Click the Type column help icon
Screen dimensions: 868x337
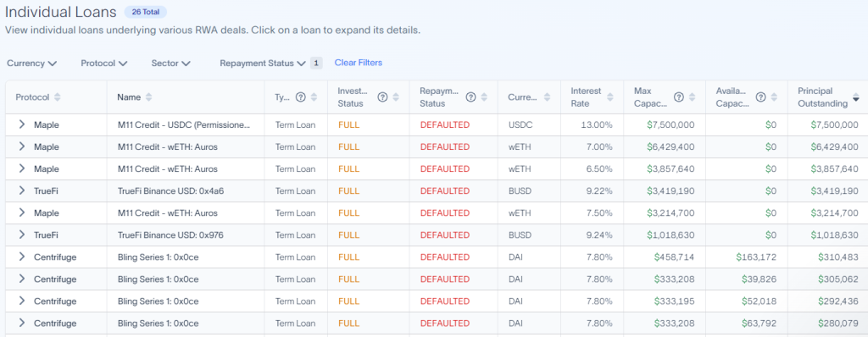pyautogui.click(x=301, y=97)
